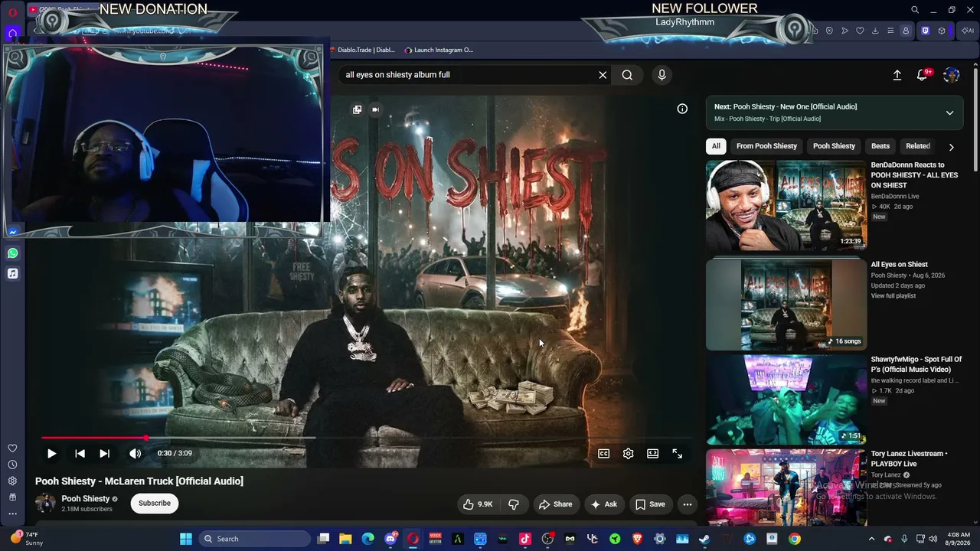Toggle closed captions on the player
980x551 pixels.
(x=603, y=454)
